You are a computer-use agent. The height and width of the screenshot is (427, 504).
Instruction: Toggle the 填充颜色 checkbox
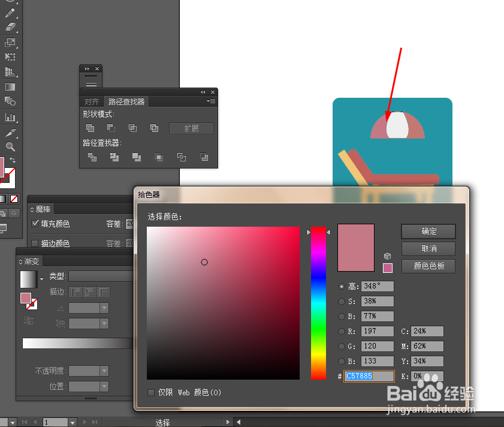[x=35, y=223]
